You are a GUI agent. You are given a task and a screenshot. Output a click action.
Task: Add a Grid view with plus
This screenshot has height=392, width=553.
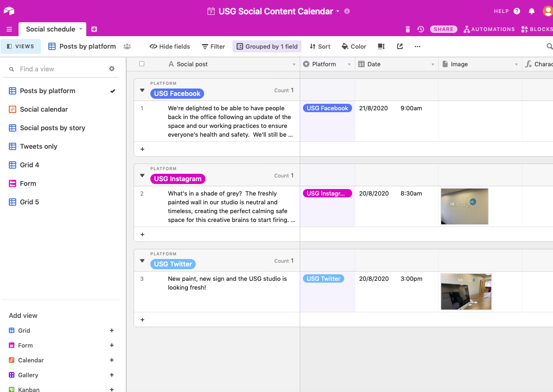(x=112, y=330)
